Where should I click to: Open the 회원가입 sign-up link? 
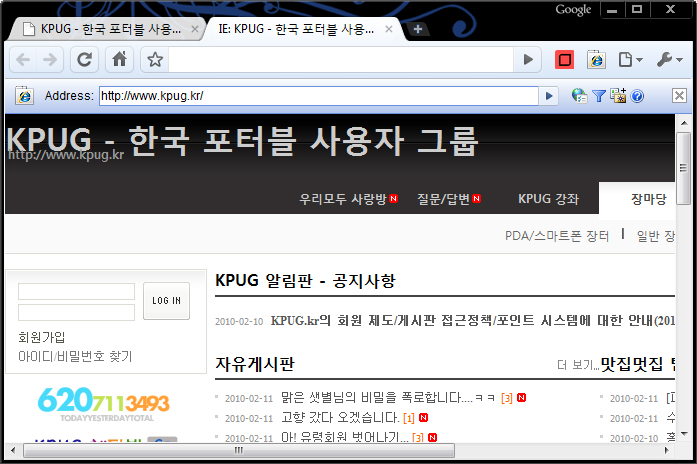[x=41, y=337]
